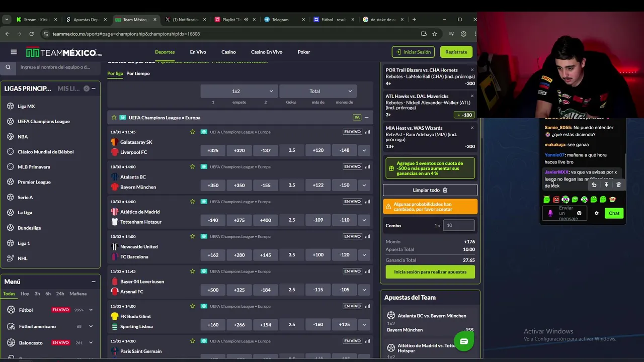Select +325 odds for Galatasaray SK
644x362 pixels.
coord(213,150)
